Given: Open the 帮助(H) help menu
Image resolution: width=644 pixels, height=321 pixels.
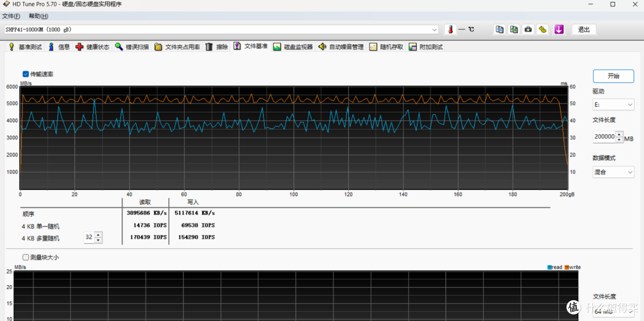Looking at the screenshot, I should pos(38,17).
